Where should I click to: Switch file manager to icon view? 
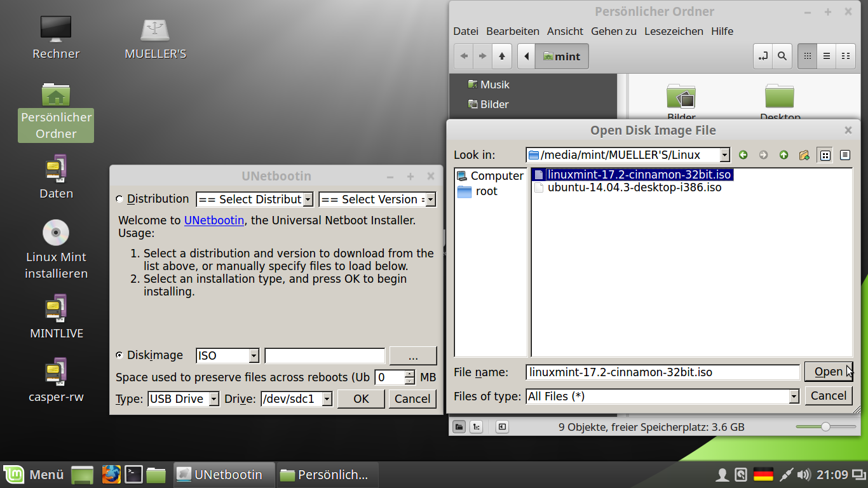[x=808, y=57]
